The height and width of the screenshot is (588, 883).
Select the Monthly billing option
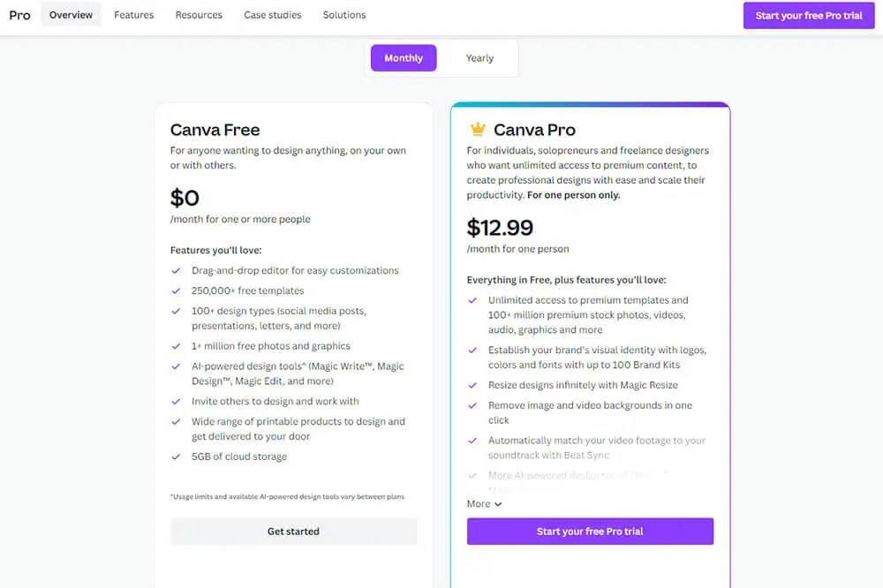click(404, 57)
